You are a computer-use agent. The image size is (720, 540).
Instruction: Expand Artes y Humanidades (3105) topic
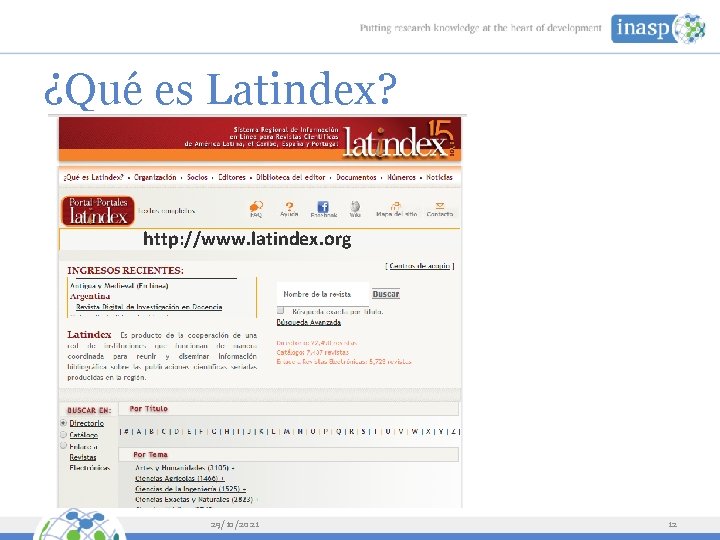(185, 468)
